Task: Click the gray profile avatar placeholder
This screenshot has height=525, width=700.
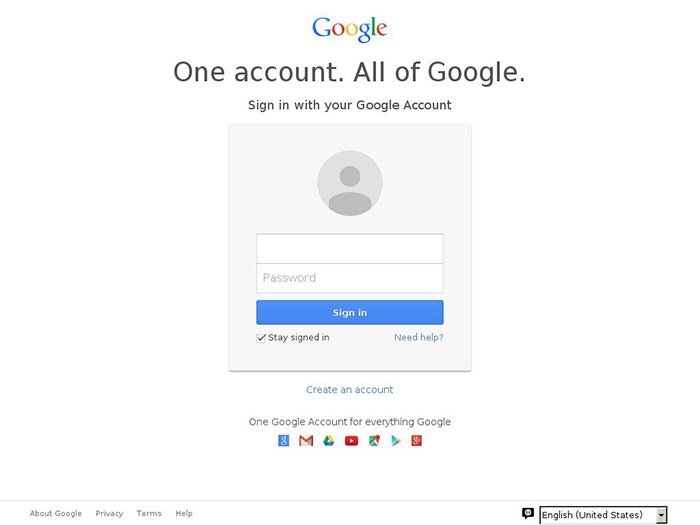Action: coord(350,183)
